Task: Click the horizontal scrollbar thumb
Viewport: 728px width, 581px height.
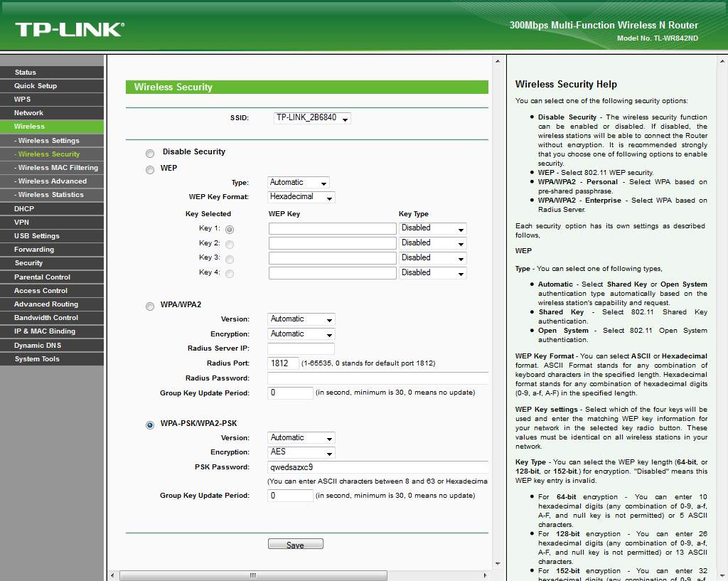Action: (253, 575)
